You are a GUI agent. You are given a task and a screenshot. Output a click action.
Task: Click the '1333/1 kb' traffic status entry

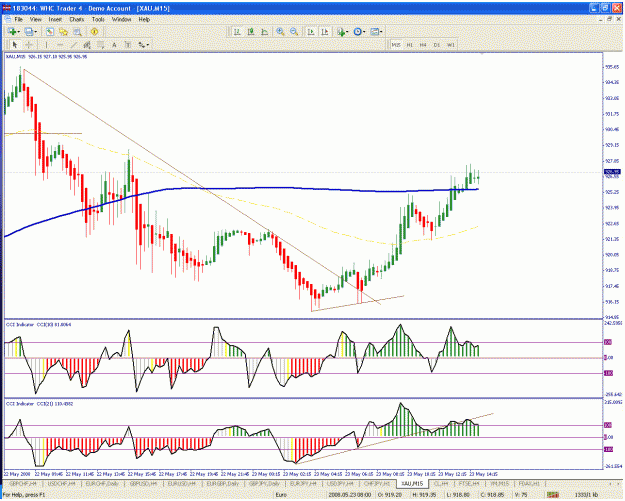click(586, 495)
